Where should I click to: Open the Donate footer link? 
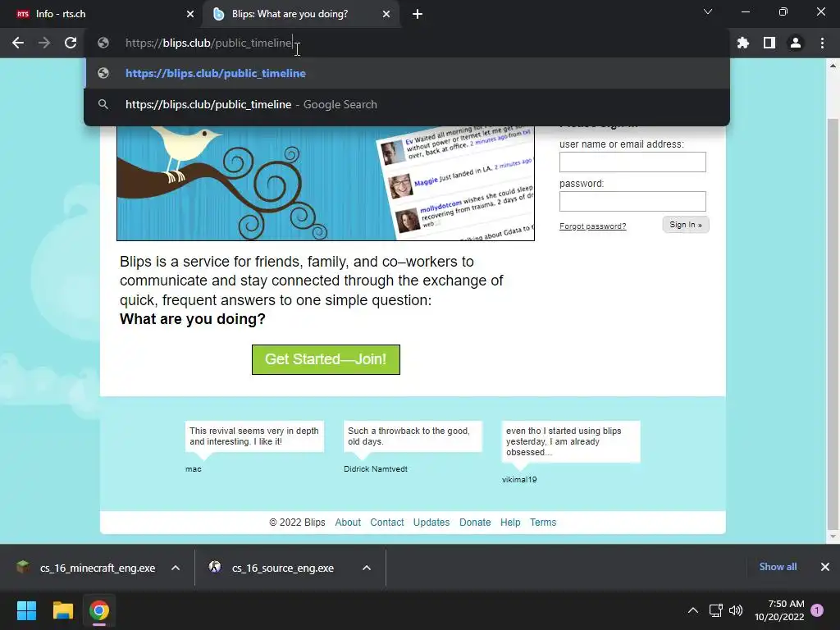pos(475,523)
